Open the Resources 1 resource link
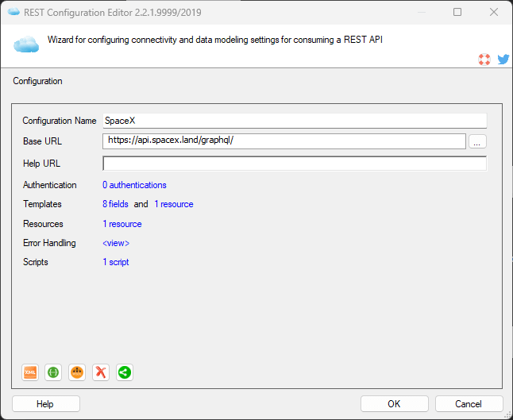The width and height of the screenshot is (513, 420). (122, 224)
